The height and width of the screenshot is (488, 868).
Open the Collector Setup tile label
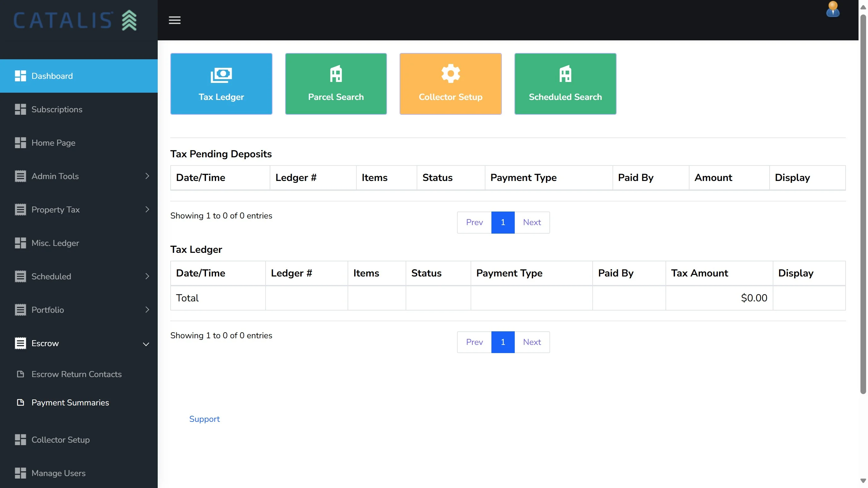click(450, 97)
